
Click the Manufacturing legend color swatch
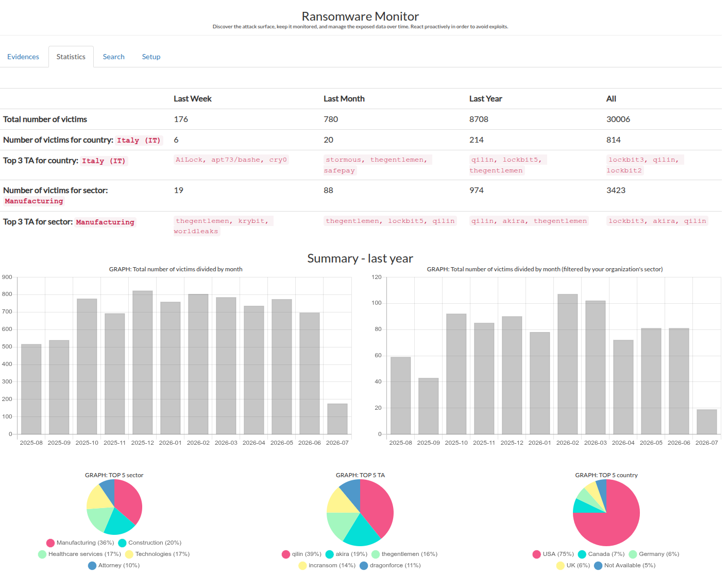pos(50,543)
